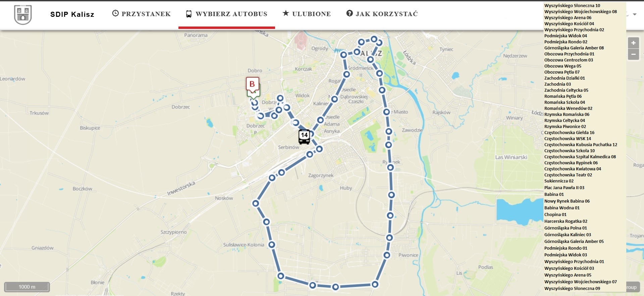Choose Romańska Pętla 06 from stop list
The image size is (644, 296).
563,96
